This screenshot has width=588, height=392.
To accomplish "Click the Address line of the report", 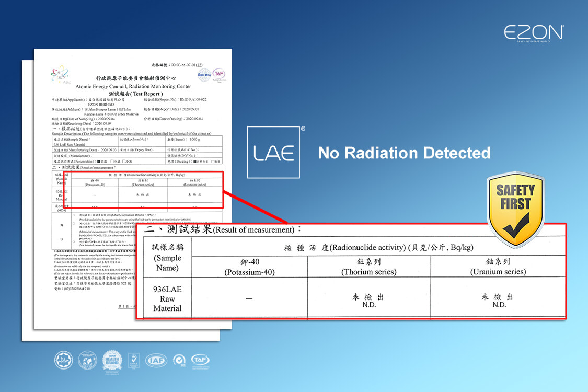I will [x=95, y=111].
